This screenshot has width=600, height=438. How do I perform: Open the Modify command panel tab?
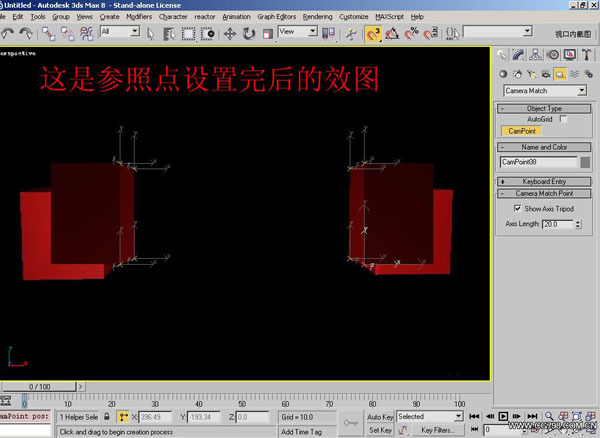pyautogui.click(x=518, y=55)
